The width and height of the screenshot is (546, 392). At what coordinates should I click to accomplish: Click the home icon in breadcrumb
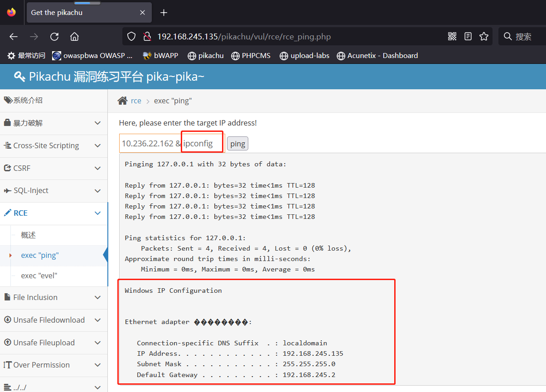pyautogui.click(x=122, y=101)
